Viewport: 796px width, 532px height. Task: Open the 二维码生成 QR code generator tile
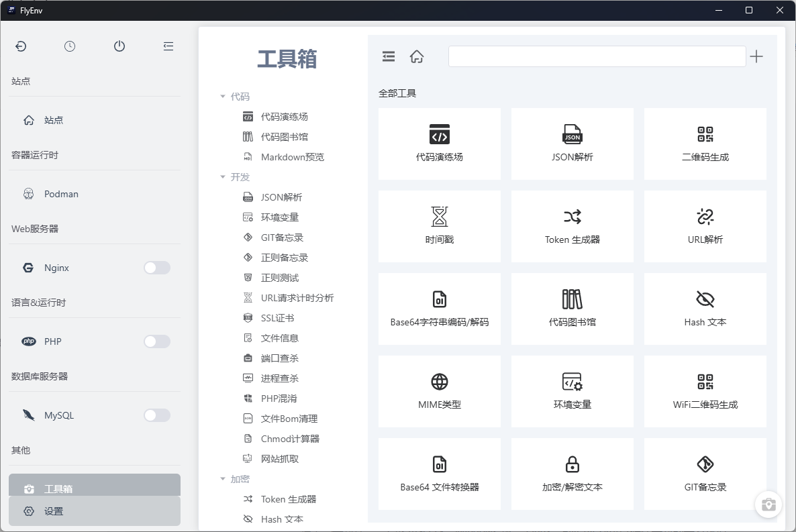pyautogui.click(x=705, y=144)
